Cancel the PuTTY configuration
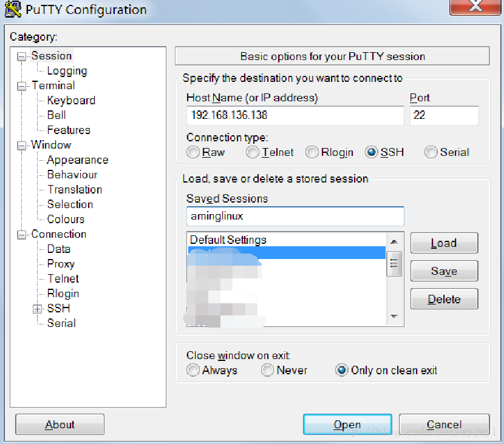 [x=444, y=425]
